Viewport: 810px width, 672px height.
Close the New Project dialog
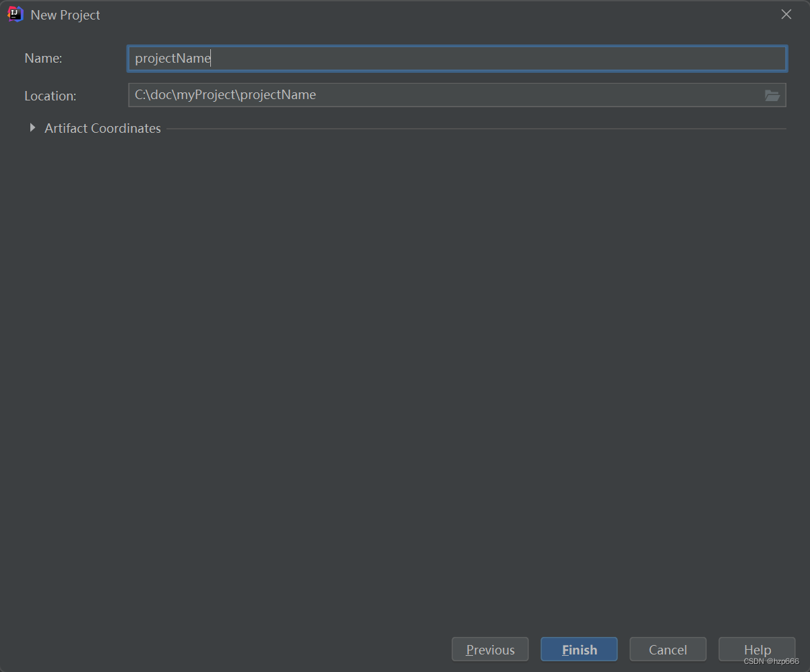786,14
